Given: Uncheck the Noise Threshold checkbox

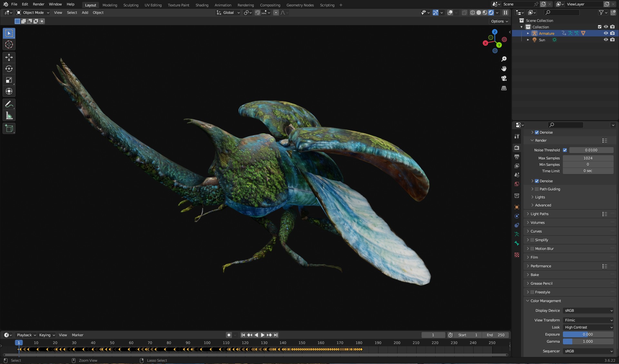Looking at the screenshot, I should pos(565,150).
